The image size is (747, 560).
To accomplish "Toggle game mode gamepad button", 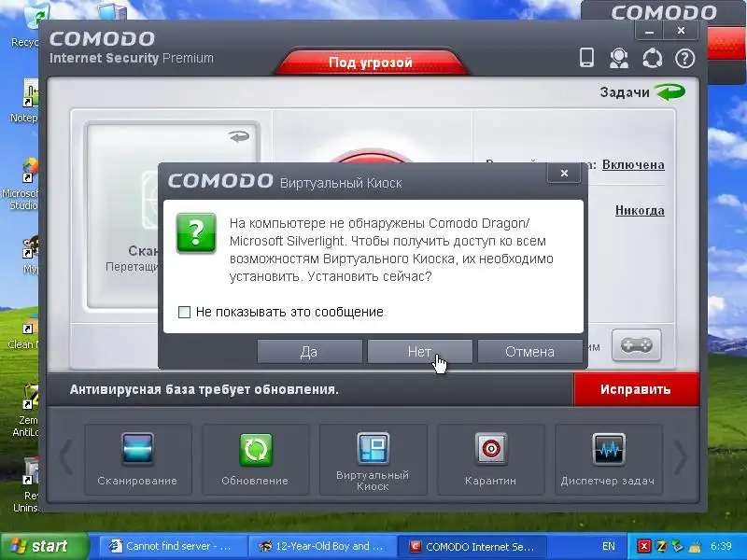I will 637,344.
